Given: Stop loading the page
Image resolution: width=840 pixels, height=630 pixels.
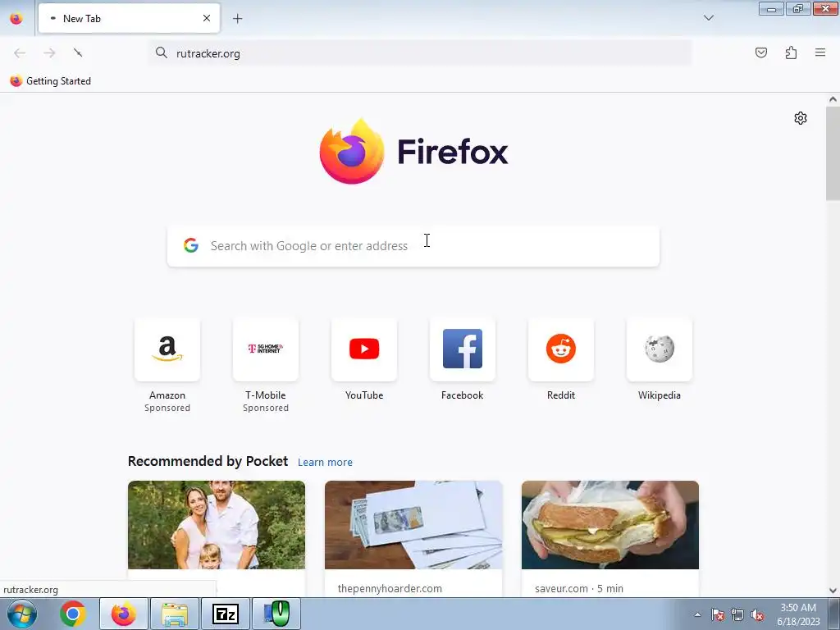Looking at the screenshot, I should (x=78, y=52).
